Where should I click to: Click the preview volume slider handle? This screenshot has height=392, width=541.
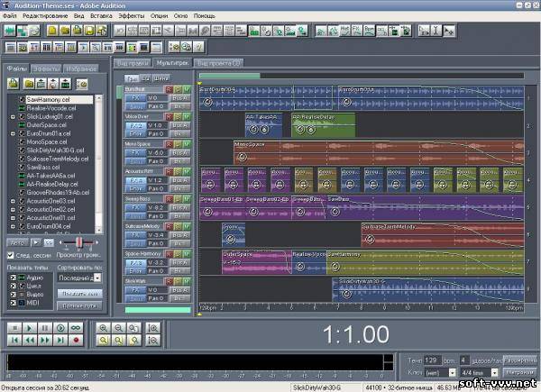(x=79, y=242)
